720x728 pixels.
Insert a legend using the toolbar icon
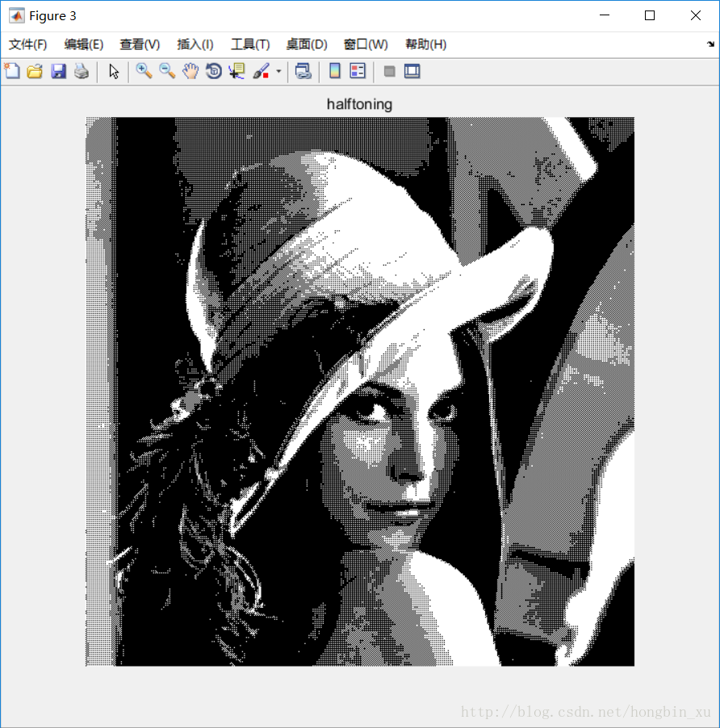pyautogui.click(x=358, y=71)
